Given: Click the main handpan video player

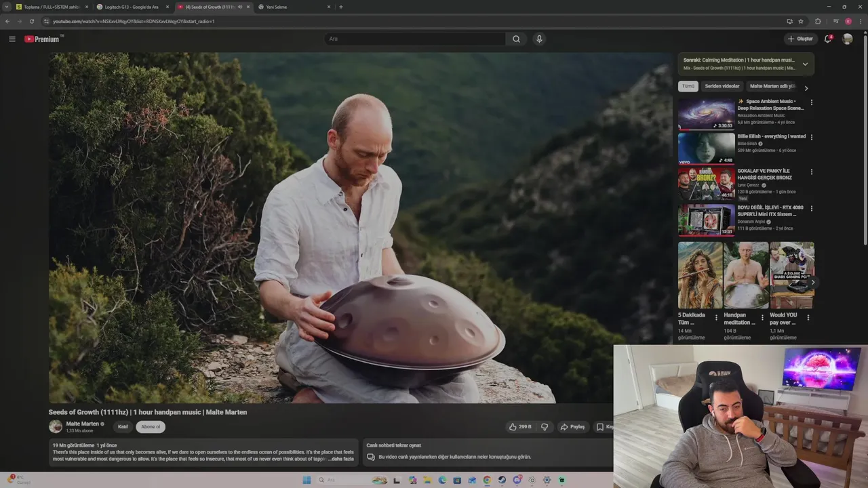Looking at the screenshot, I should 359,228.
